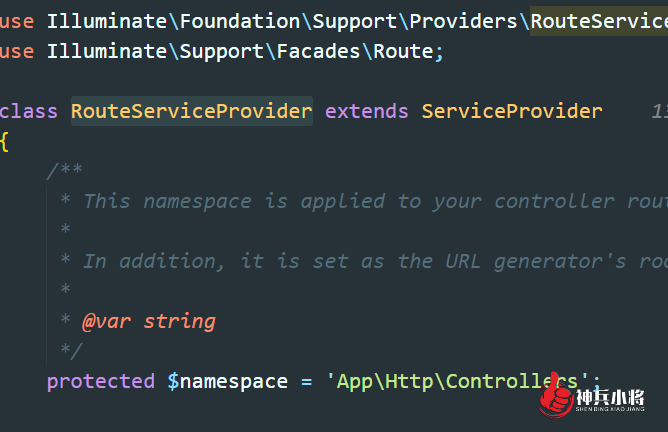Image resolution: width=668 pixels, height=432 pixels.
Task: Click the @var annotation tag
Action: [x=107, y=321]
